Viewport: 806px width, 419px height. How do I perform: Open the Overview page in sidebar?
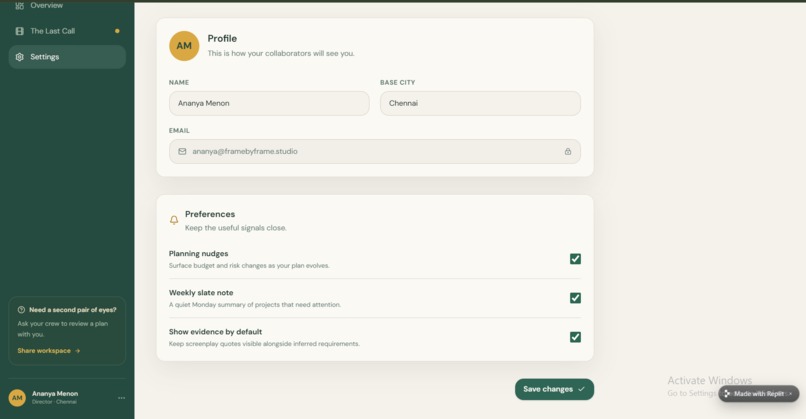67,6
